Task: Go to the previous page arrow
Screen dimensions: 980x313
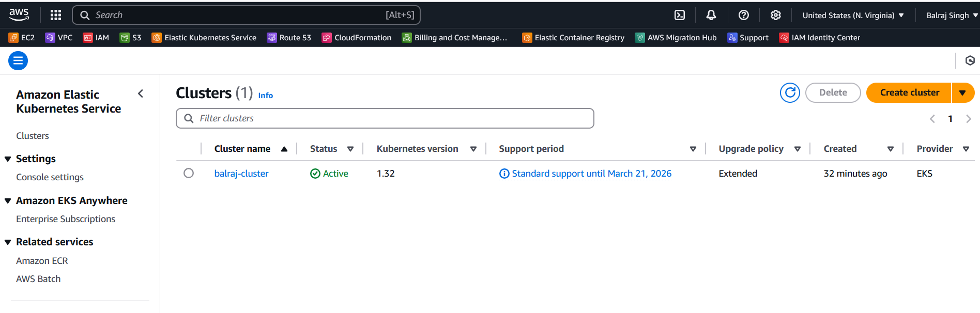Action: coord(932,119)
